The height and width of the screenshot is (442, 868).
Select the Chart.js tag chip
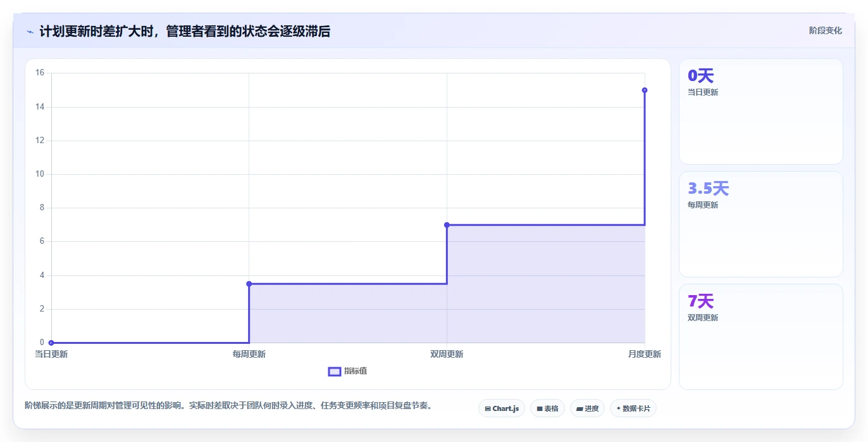(x=502, y=408)
